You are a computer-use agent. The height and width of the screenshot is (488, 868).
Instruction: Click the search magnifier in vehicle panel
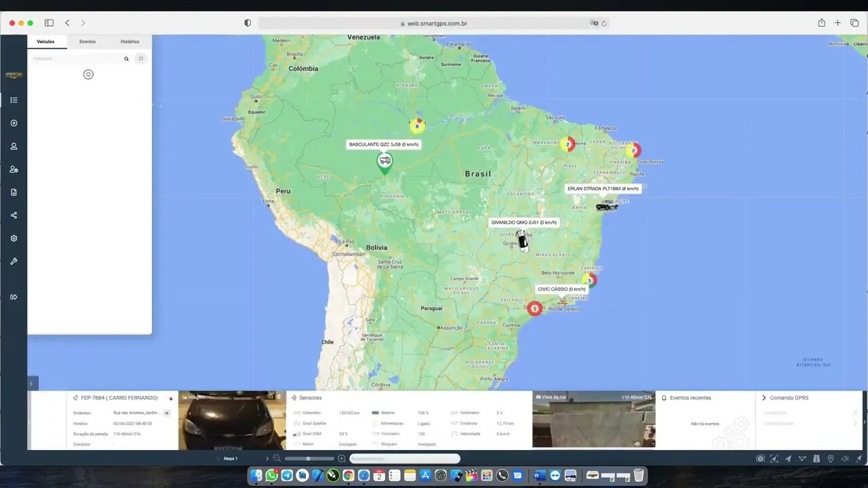click(x=126, y=59)
